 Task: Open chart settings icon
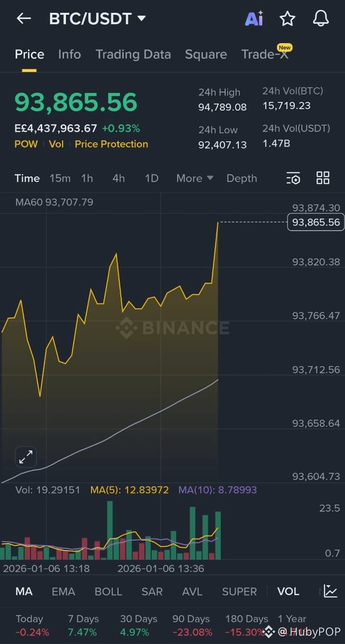[293, 178]
